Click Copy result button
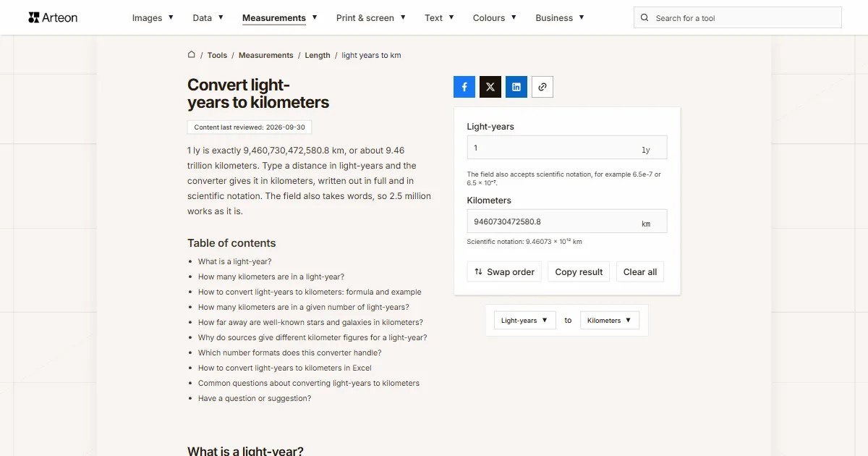The width and height of the screenshot is (868, 456). (x=579, y=272)
